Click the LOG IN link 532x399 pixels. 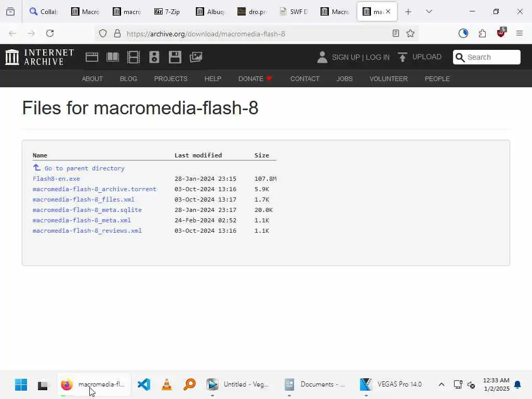[378, 57]
